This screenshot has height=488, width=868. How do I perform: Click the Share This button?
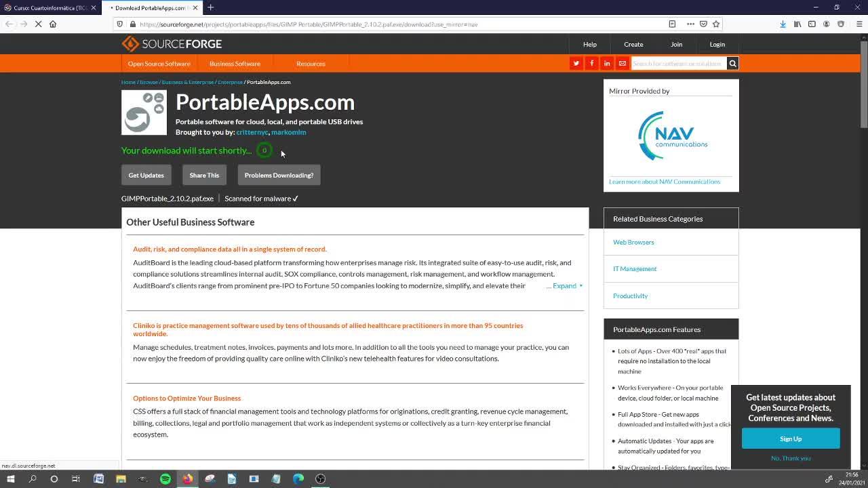point(204,175)
